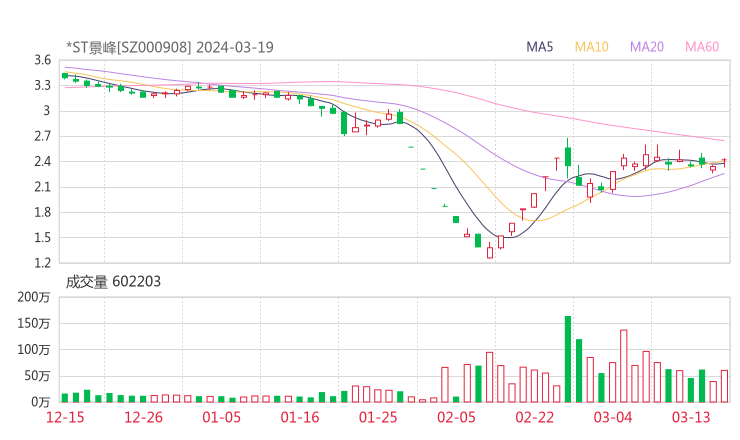Select the 1.8 price axis label
The height and width of the screenshot is (440, 740).
tap(42, 212)
